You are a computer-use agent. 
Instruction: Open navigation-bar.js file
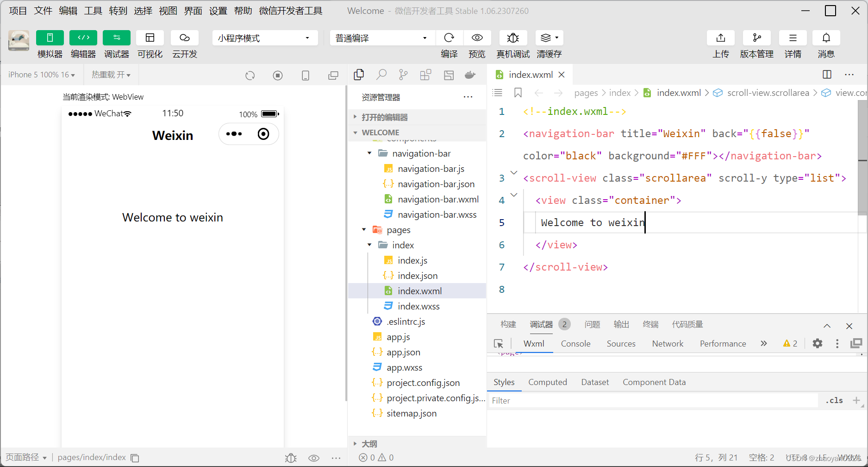pyautogui.click(x=431, y=169)
